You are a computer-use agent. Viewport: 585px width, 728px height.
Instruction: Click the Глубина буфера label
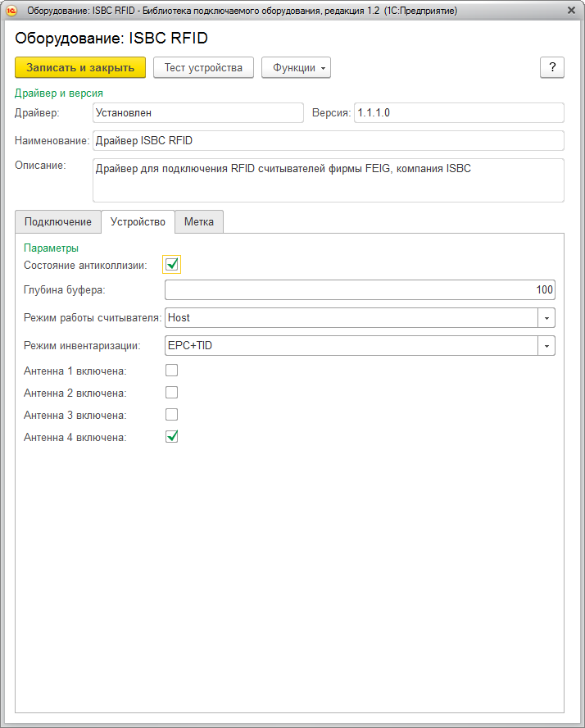[65, 290]
